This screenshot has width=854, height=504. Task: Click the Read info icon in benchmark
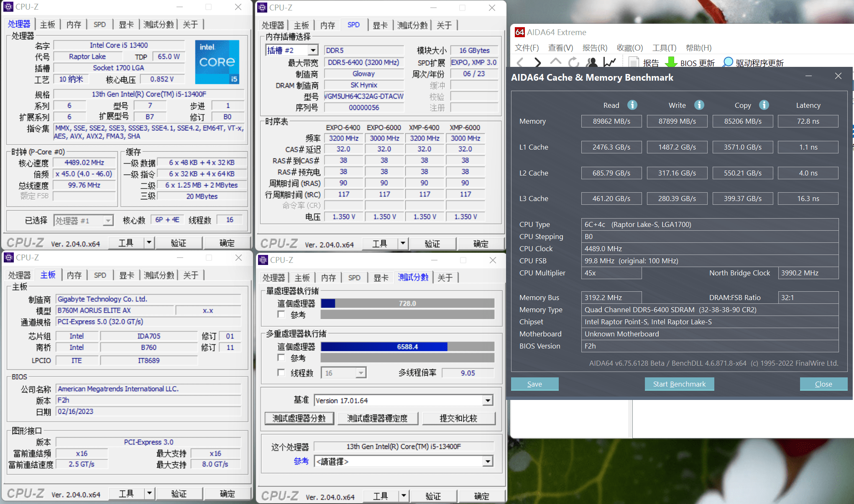(632, 105)
